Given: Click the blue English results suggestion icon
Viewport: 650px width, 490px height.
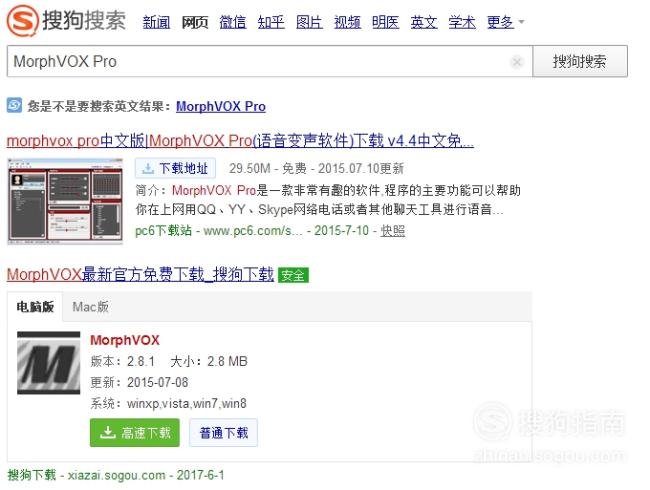Looking at the screenshot, I should tap(15, 105).
